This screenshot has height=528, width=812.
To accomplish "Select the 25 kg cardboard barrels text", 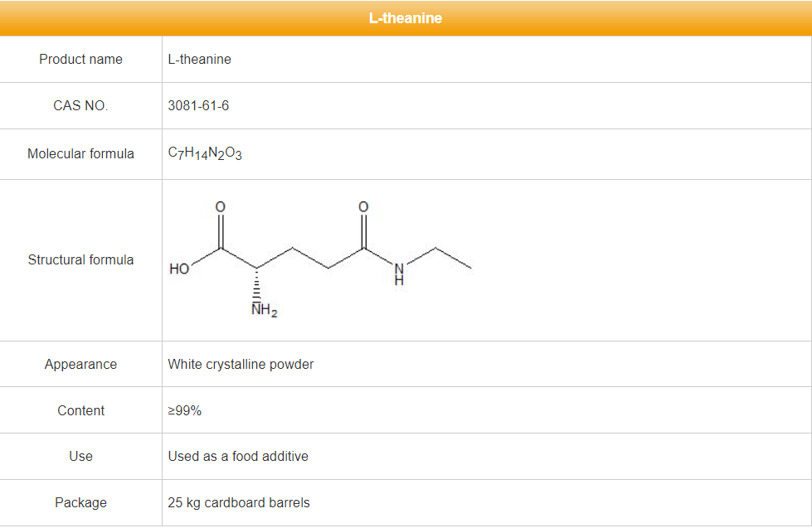I will click(239, 503).
